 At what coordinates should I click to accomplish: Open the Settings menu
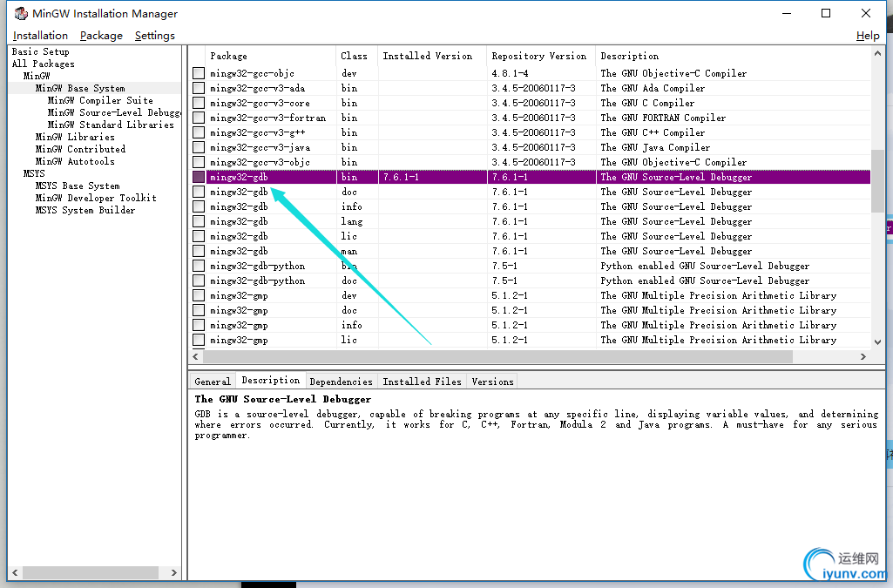[x=154, y=36]
